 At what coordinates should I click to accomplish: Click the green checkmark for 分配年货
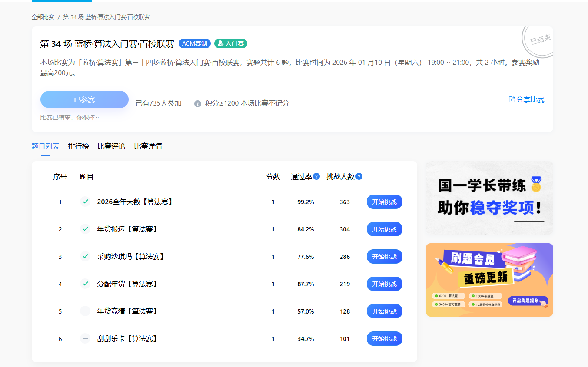pos(85,284)
